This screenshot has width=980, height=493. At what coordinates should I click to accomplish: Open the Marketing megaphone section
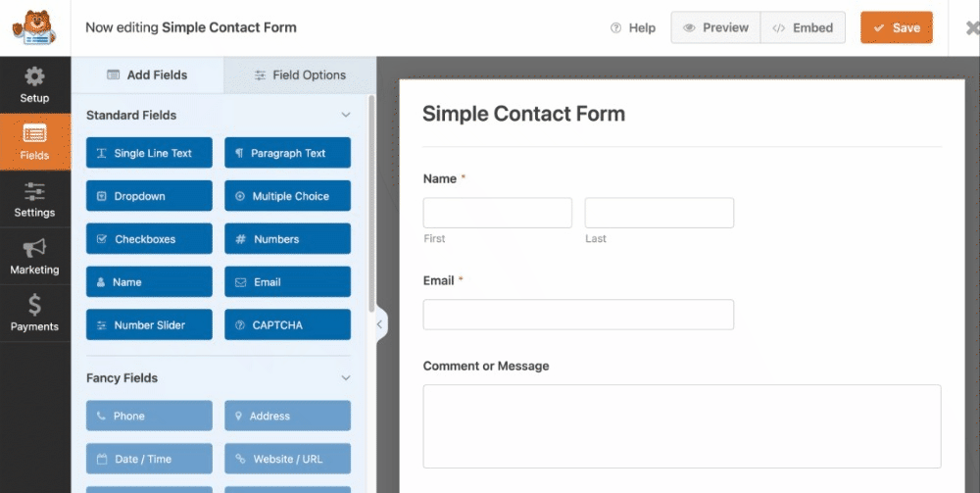point(35,256)
